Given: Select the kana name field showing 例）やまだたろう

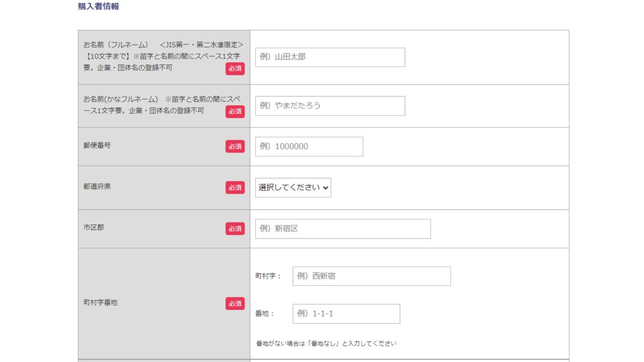Looking at the screenshot, I should [330, 106].
